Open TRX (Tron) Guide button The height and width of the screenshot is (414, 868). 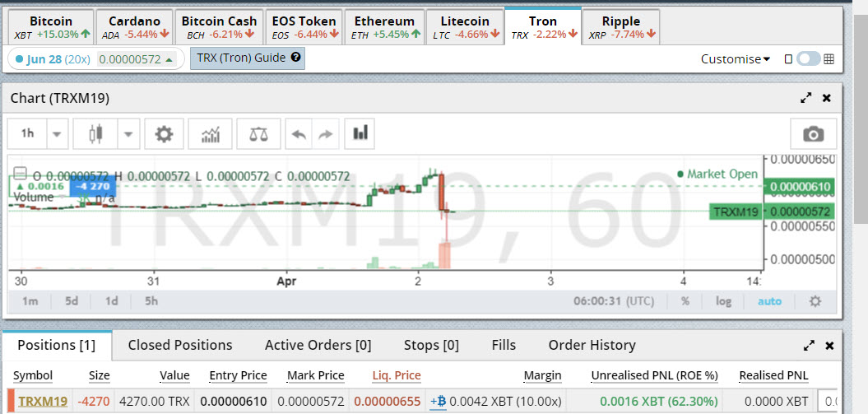[x=248, y=58]
